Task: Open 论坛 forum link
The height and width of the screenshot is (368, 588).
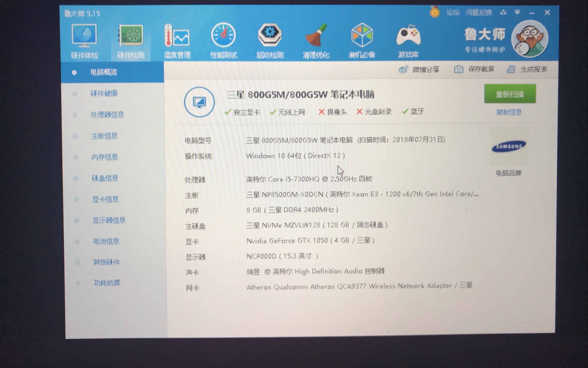Action: coord(453,12)
